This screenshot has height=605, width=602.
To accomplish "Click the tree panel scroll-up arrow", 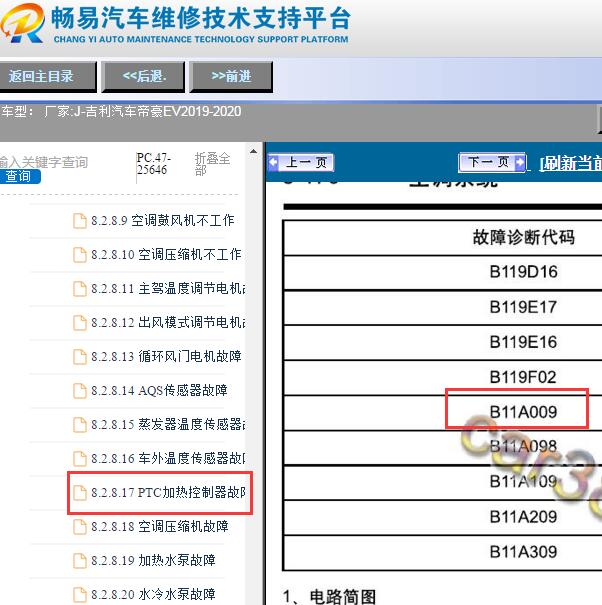I will (x=253, y=152).
